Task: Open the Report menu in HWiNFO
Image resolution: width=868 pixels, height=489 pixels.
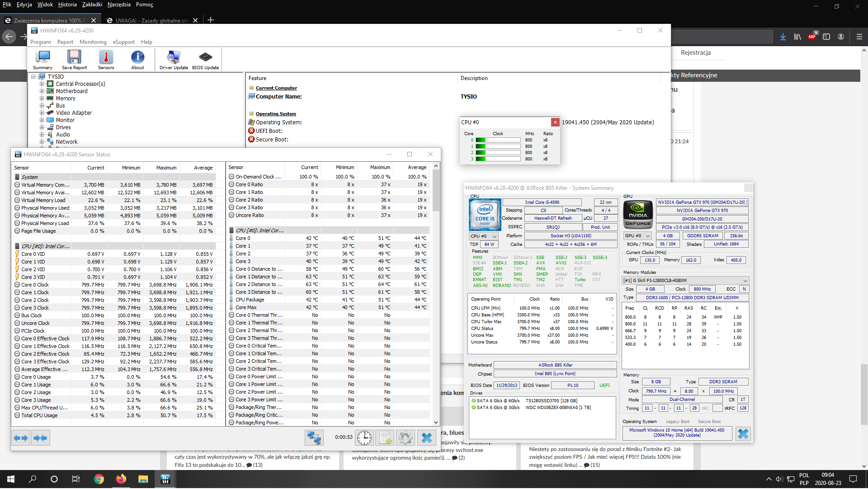Action: pos(65,42)
